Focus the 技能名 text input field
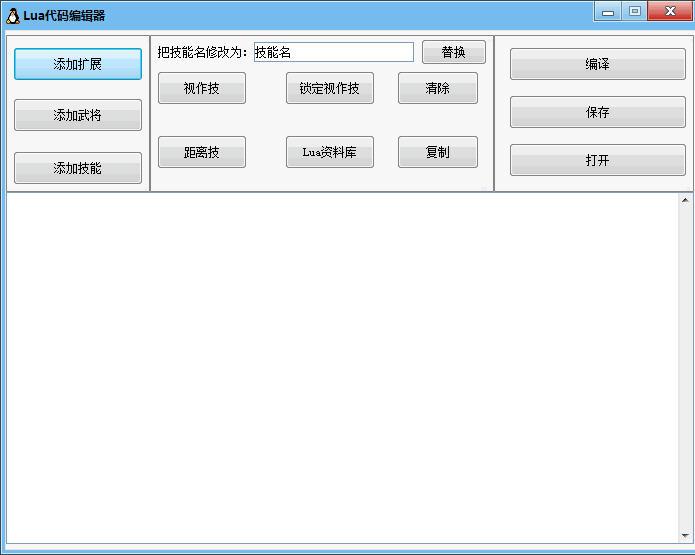 [333, 52]
